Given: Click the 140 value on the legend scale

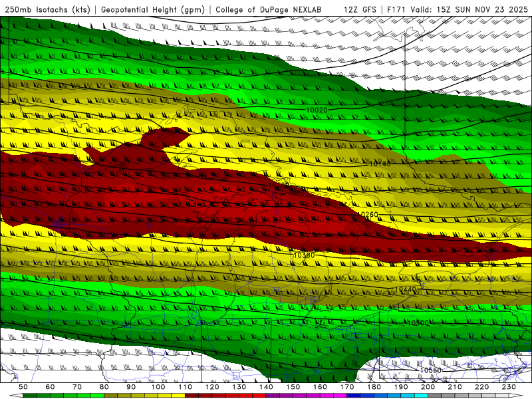Looking at the screenshot, I should [x=266, y=387].
